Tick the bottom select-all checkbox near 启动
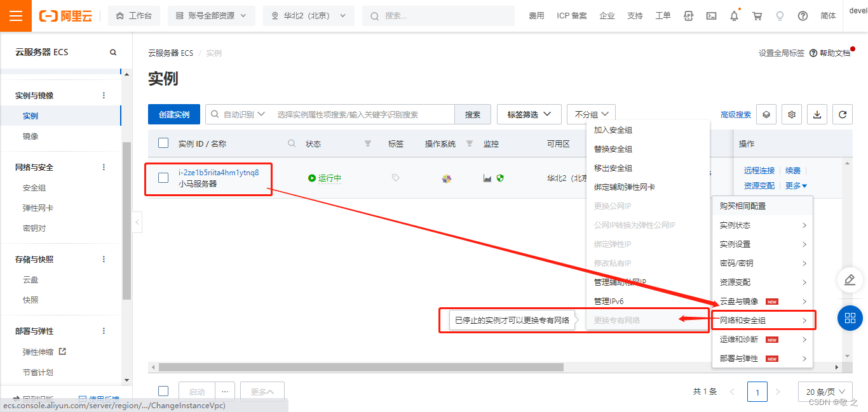The image size is (868, 412). coord(163,391)
